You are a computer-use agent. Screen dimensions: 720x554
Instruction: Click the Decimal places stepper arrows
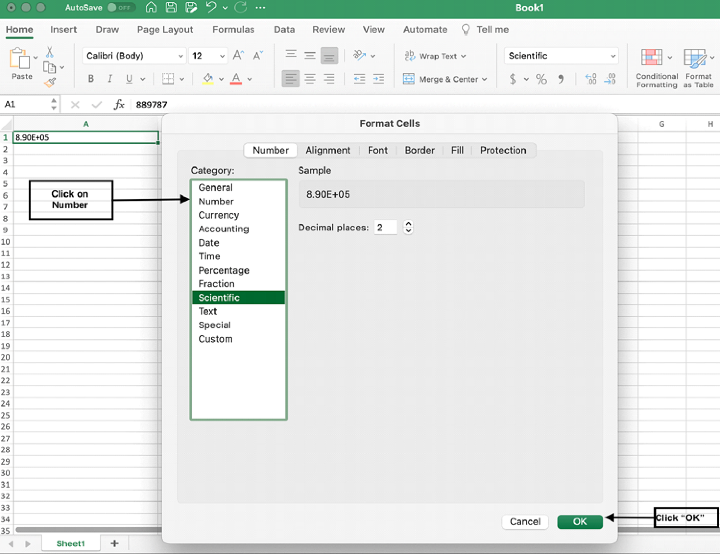pyautogui.click(x=408, y=227)
